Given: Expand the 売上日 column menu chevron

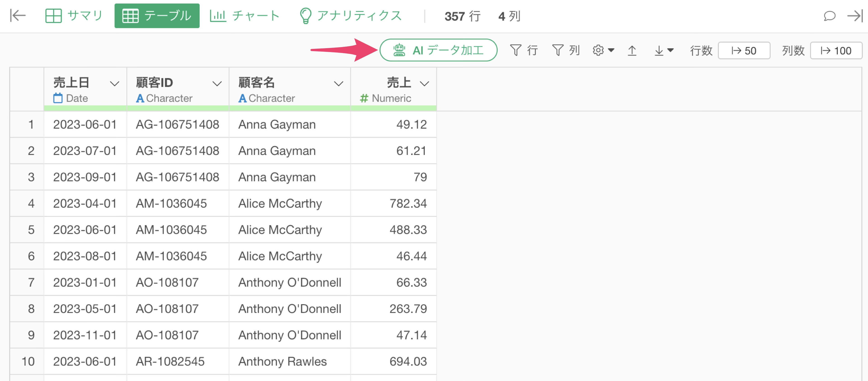Looking at the screenshot, I should point(115,84).
